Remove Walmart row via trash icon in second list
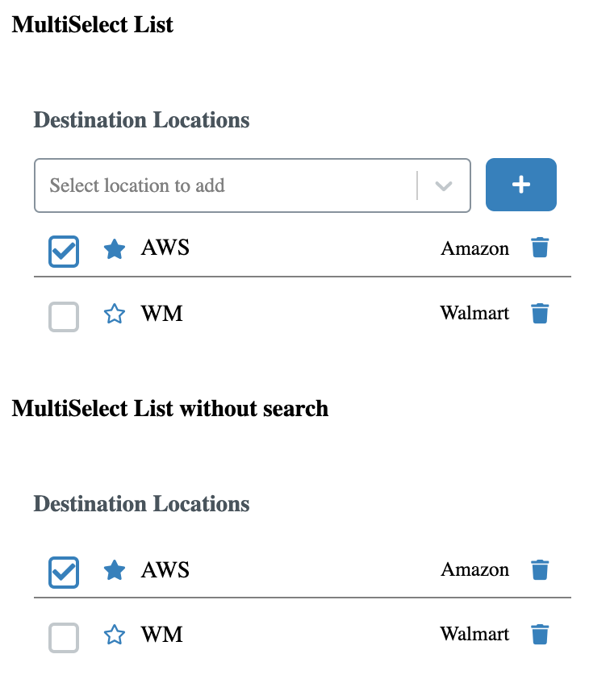This screenshot has width=610, height=700. pos(540,635)
